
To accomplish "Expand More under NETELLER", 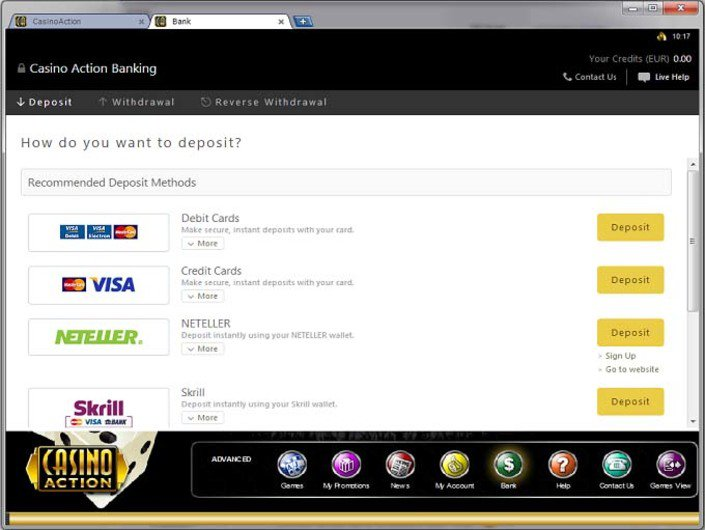I will 203,348.
